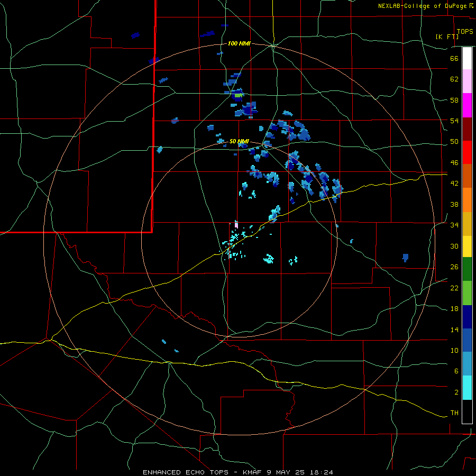Screen dimensions: 476x476
Task: Click the TOPS legend title
Action: pyautogui.click(x=465, y=32)
